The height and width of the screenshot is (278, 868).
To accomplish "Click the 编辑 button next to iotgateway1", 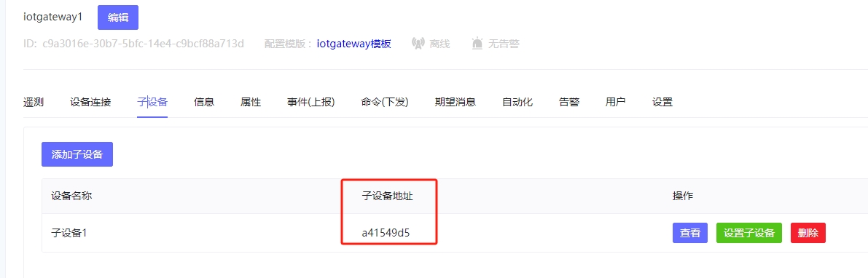I will coord(118,17).
